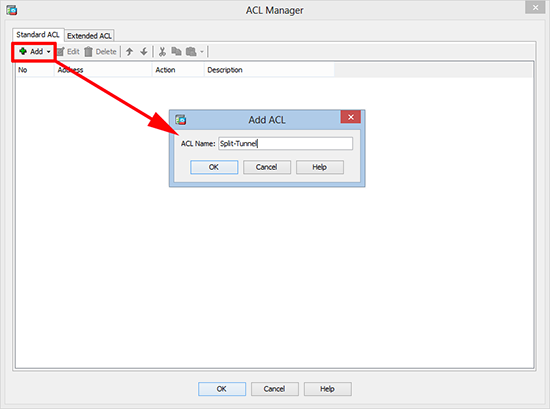Click the Delete trash can icon
The height and width of the screenshot is (409, 550).
pos(88,52)
